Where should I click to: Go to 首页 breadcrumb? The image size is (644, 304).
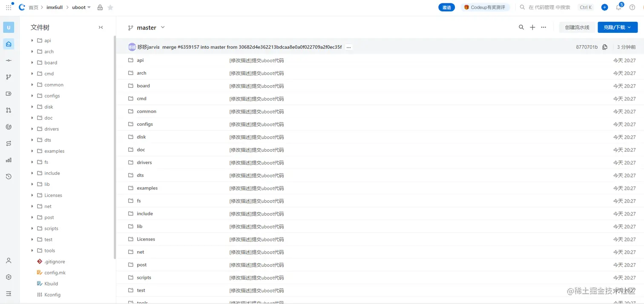pyautogui.click(x=33, y=7)
